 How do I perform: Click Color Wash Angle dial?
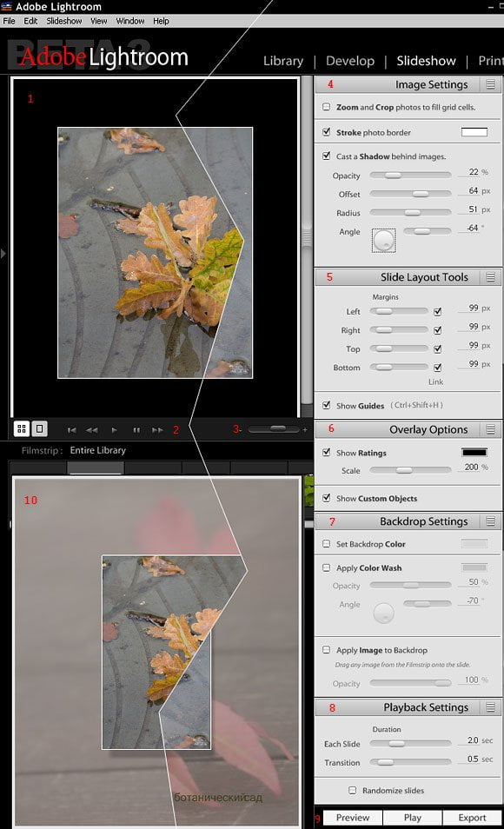point(384,613)
